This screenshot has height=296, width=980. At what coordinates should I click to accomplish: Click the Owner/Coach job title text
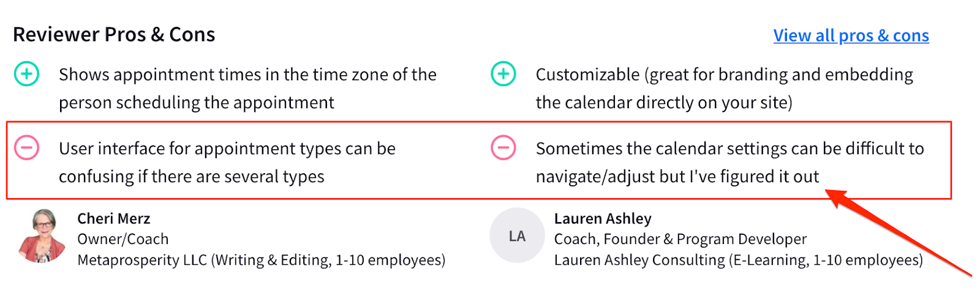point(123,239)
